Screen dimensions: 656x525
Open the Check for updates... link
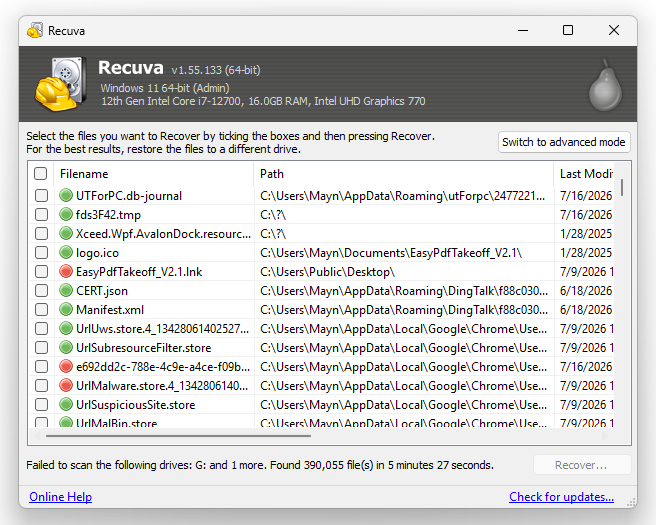point(561,497)
